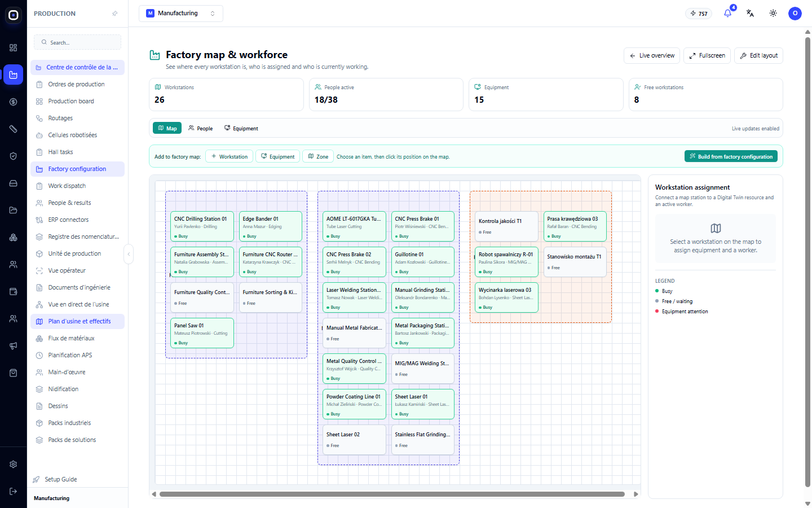The width and height of the screenshot is (812, 508).
Task: Select the Powder Coating Line 01 card
Action: coord(354,404)
